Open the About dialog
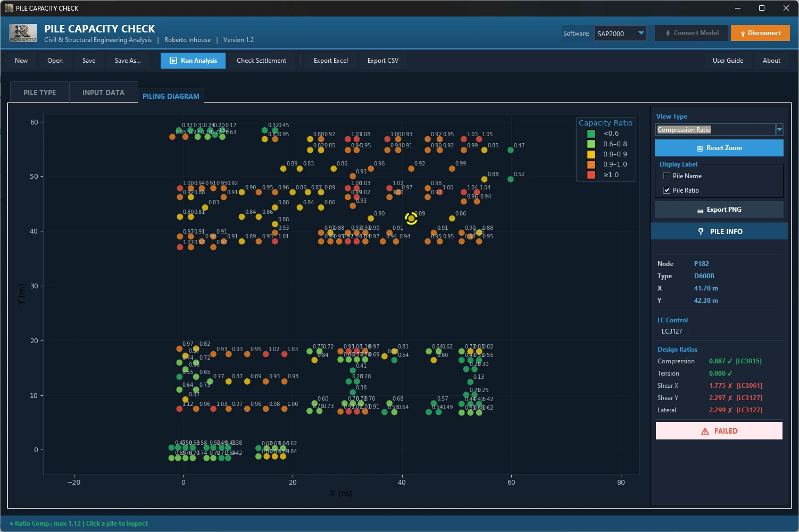Image resolution: width=799 pixels, height=532 pixels. tap(771, 61)
